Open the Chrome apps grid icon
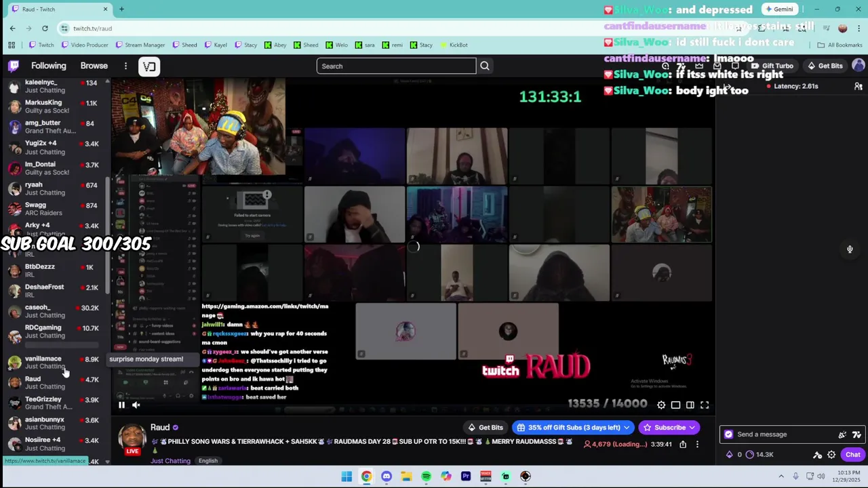Viewport: 868px width, 488px height. pyautogui.click(x=12, y=45)
